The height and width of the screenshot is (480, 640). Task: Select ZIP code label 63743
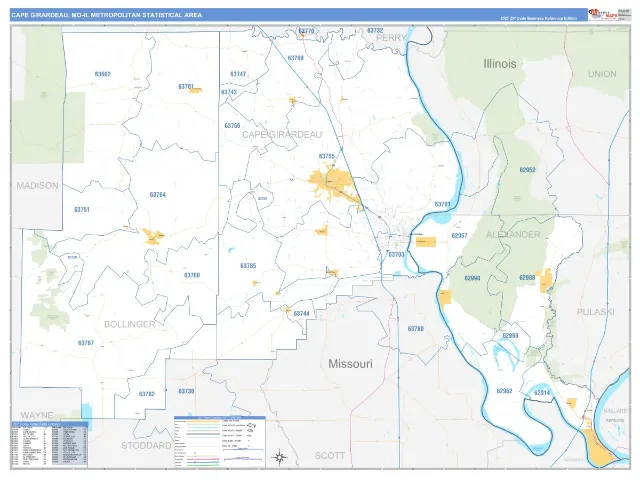pos(229,92)
